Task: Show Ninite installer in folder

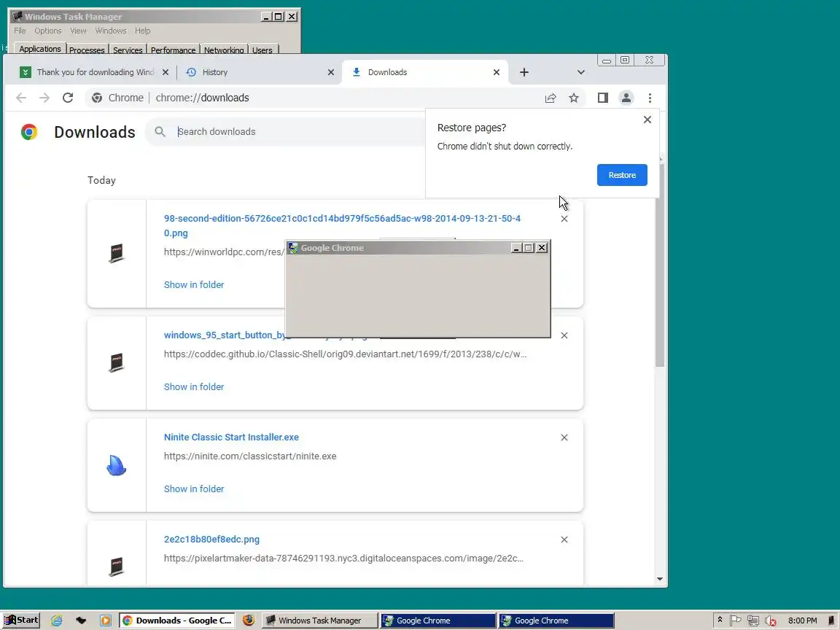Action: [194, 489]
